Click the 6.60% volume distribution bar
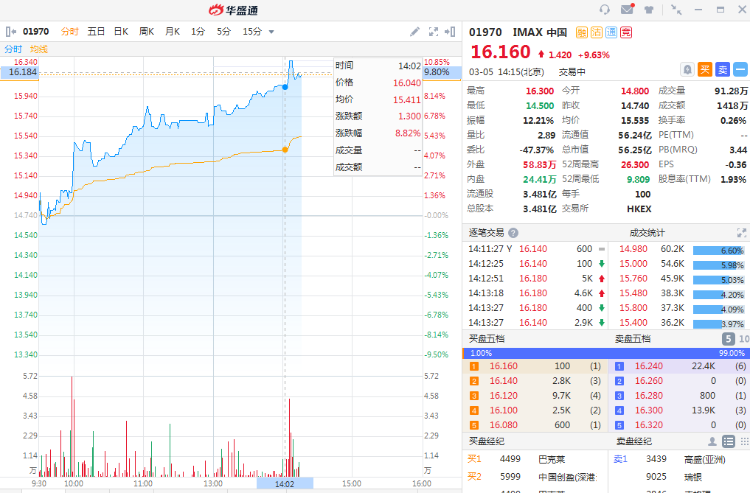Screen dimensions: 750x493 [x=718, y=250]
